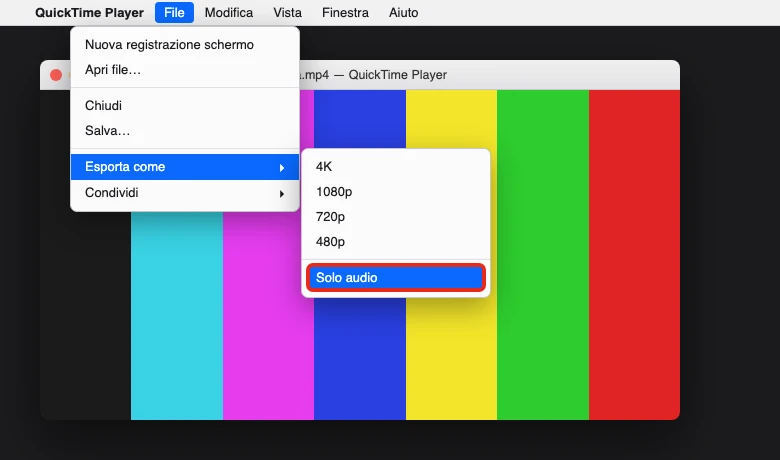Export video as 4K
Image resolution: width=780 pixels, height=460 pixels.
tap(395, 167)
